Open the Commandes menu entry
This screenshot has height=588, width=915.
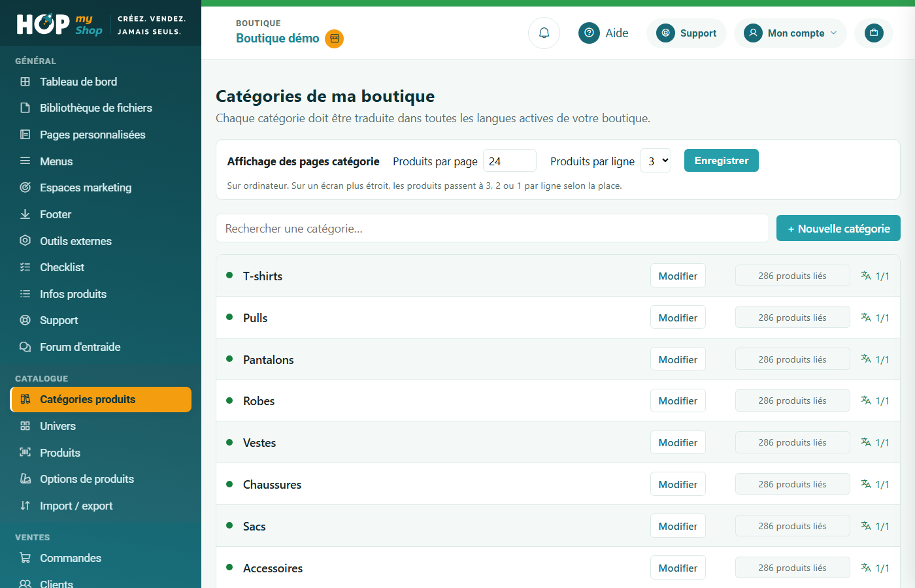pos(101,558)
